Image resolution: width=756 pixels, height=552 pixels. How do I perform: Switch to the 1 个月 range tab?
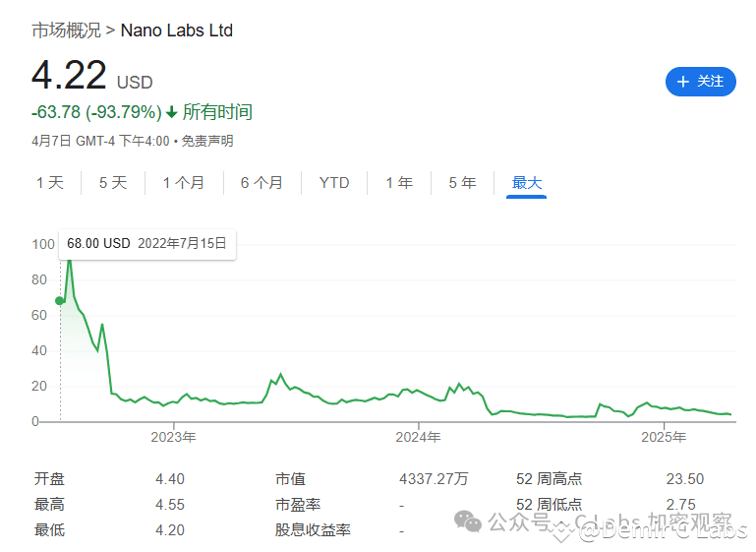coord(184,183)
